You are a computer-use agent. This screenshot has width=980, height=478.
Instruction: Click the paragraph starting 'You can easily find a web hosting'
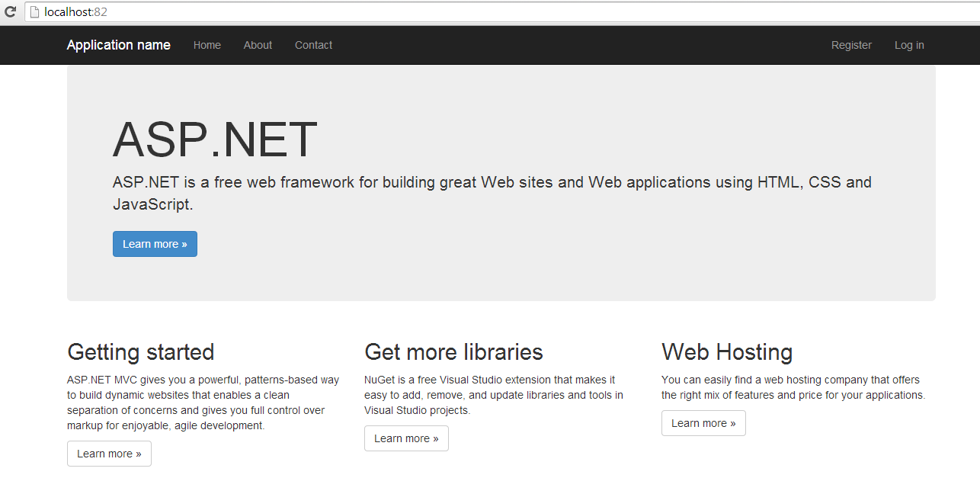tap(793, 387)
